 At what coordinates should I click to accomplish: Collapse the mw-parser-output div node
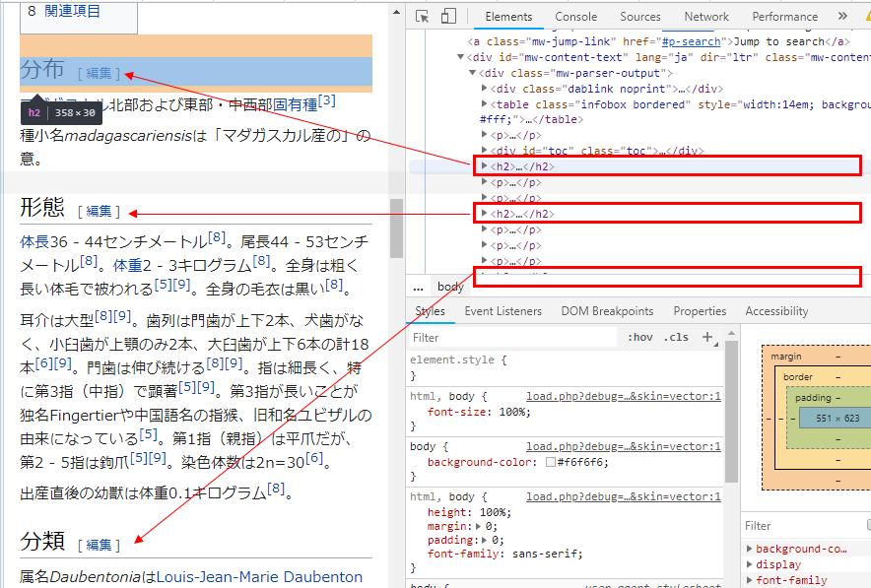[472, 73]
